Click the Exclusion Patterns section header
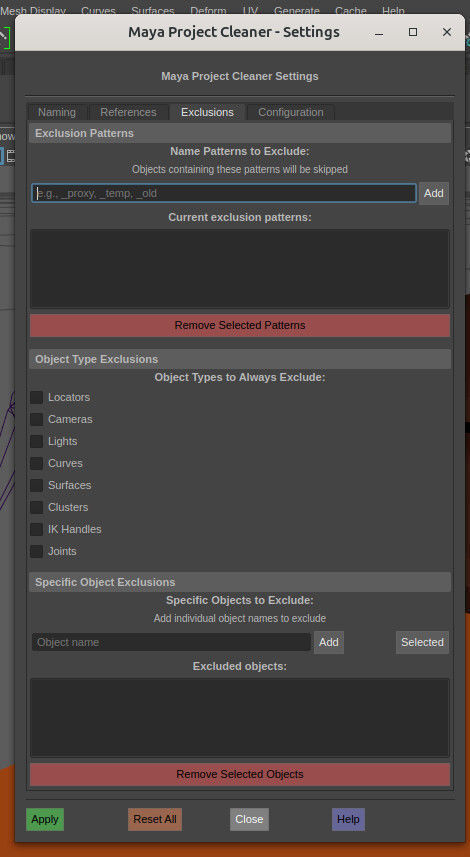The width and height of the screenshot is (470, 857). point(240,133)
